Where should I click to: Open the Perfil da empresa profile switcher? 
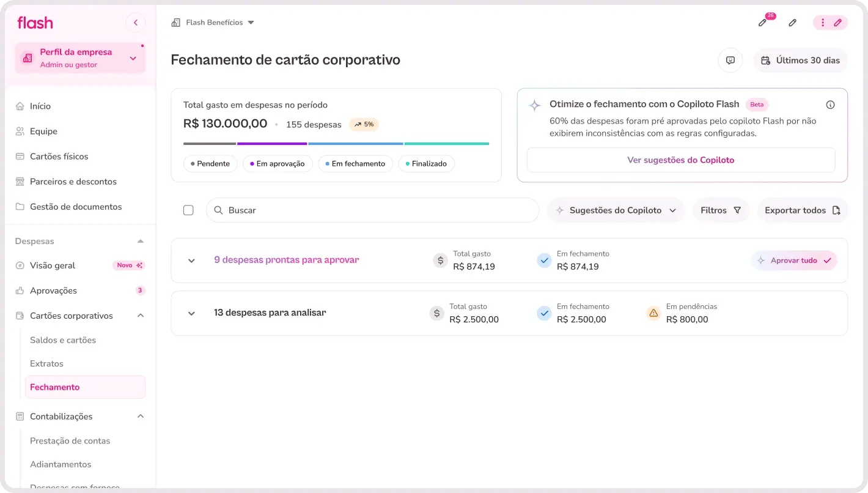[x=80, y=58]
